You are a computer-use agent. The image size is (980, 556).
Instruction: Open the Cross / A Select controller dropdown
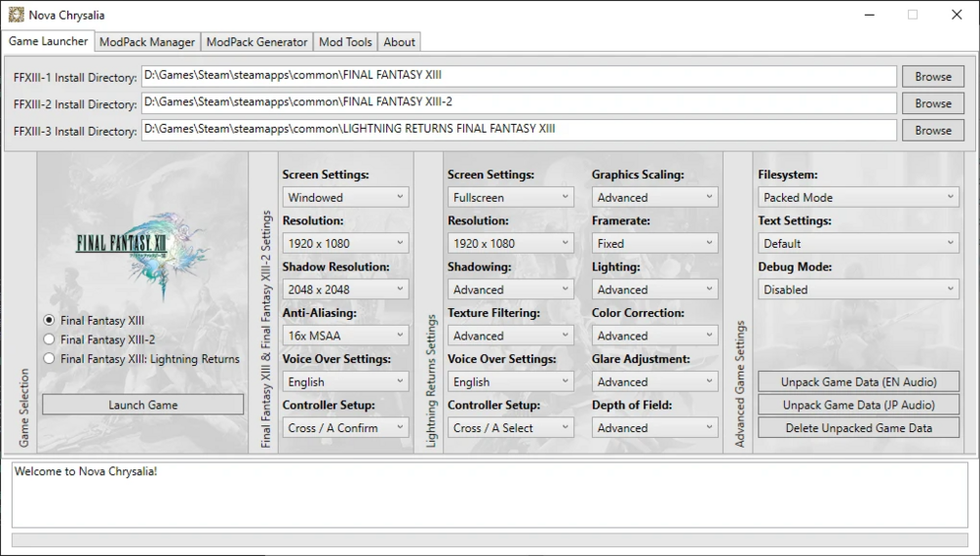tap(511, 428)
